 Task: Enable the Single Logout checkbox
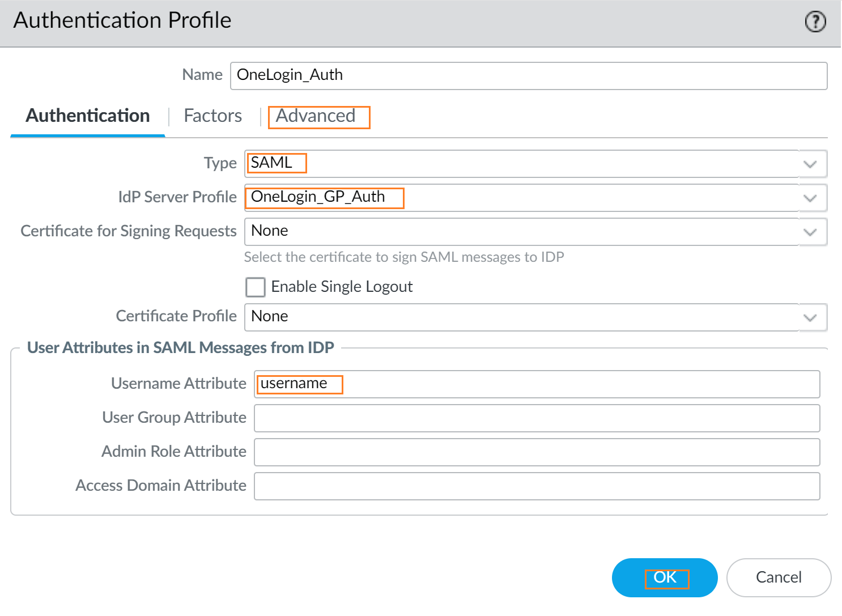coord(256,287)
